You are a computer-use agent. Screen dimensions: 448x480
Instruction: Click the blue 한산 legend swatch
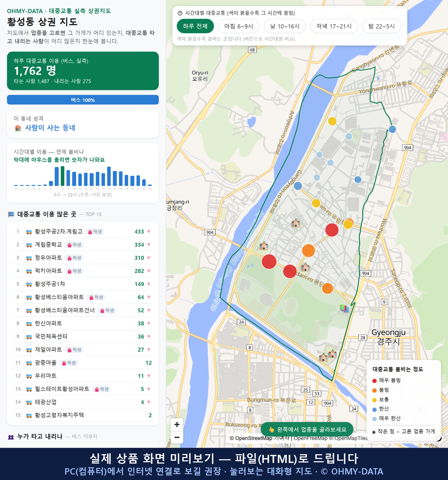374,409
